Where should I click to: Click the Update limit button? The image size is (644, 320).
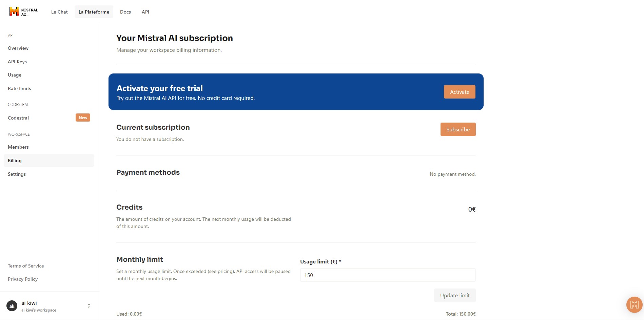[x=455, y=295]
